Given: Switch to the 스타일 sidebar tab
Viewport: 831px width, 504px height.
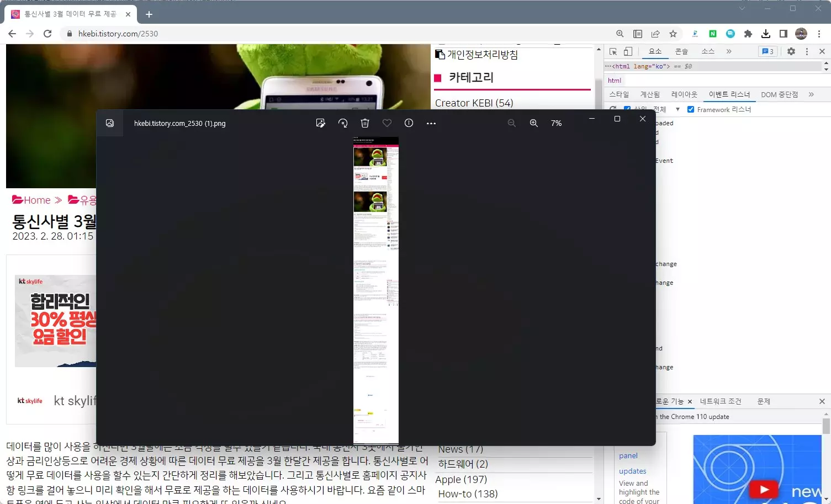Looking at the screenshot, I should click(x=618, y=94).
